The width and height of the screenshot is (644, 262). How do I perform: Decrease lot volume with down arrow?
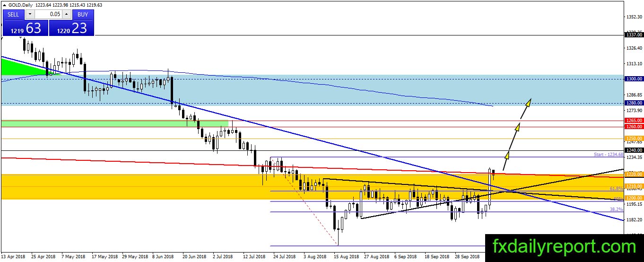click(29, 14)
